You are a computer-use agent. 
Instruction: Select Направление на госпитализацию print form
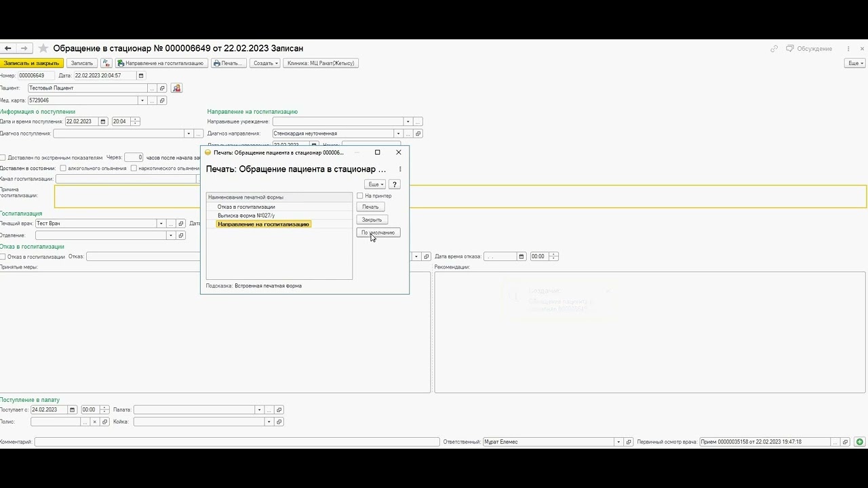279,224
